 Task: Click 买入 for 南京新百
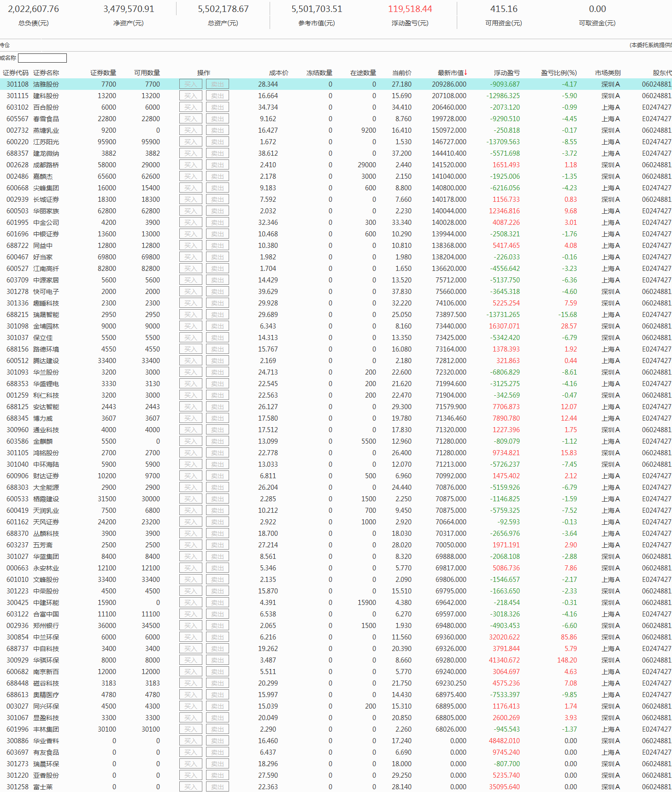tap(191, 672)
